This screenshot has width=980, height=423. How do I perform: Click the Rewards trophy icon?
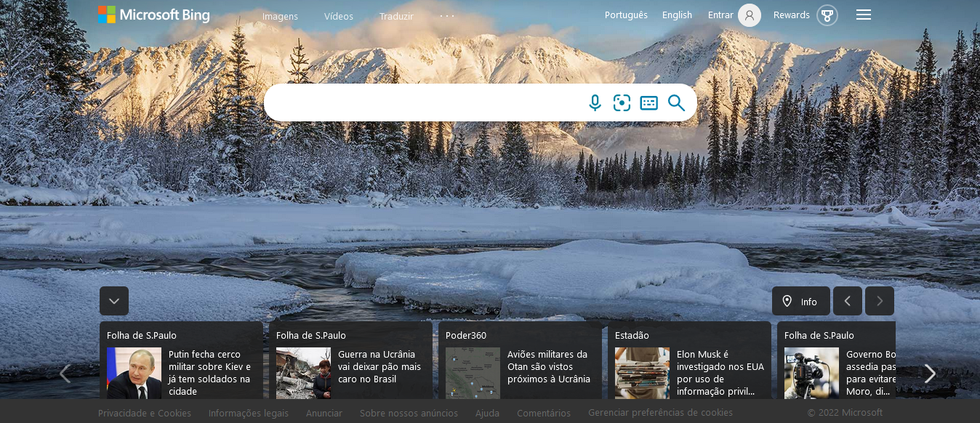pos(827,15)
